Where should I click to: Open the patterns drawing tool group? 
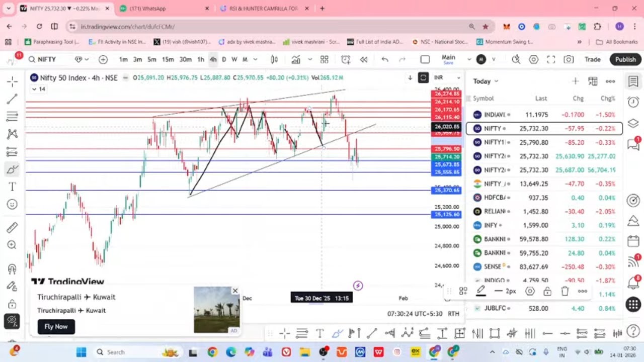[12, 134]
